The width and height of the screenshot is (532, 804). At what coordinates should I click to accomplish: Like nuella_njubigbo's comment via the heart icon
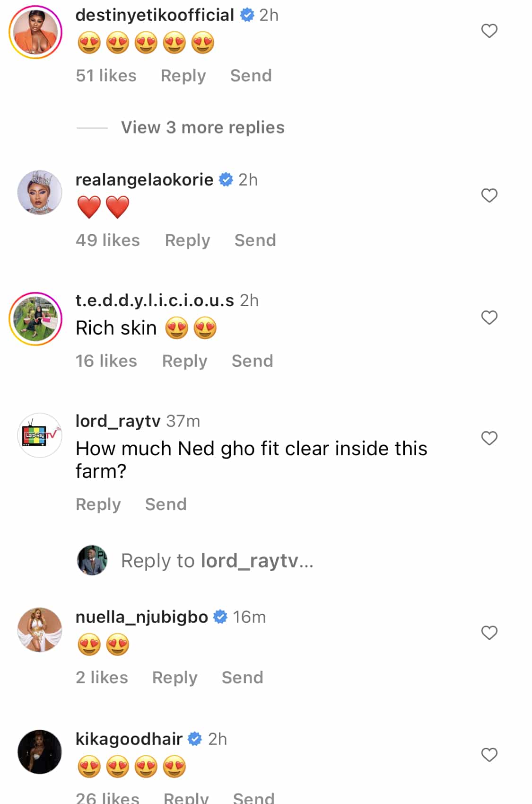pyautogui.click(x=489, y=633)
